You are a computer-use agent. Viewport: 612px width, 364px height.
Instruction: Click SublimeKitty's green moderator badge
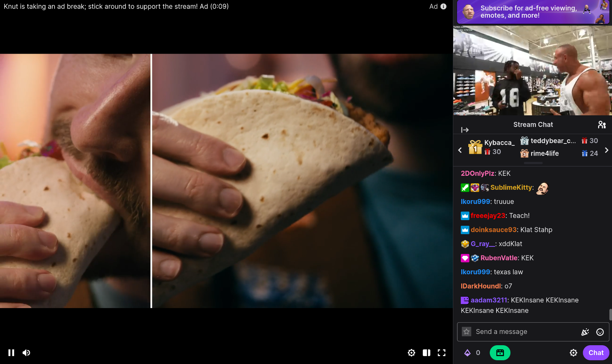point(465,187)
